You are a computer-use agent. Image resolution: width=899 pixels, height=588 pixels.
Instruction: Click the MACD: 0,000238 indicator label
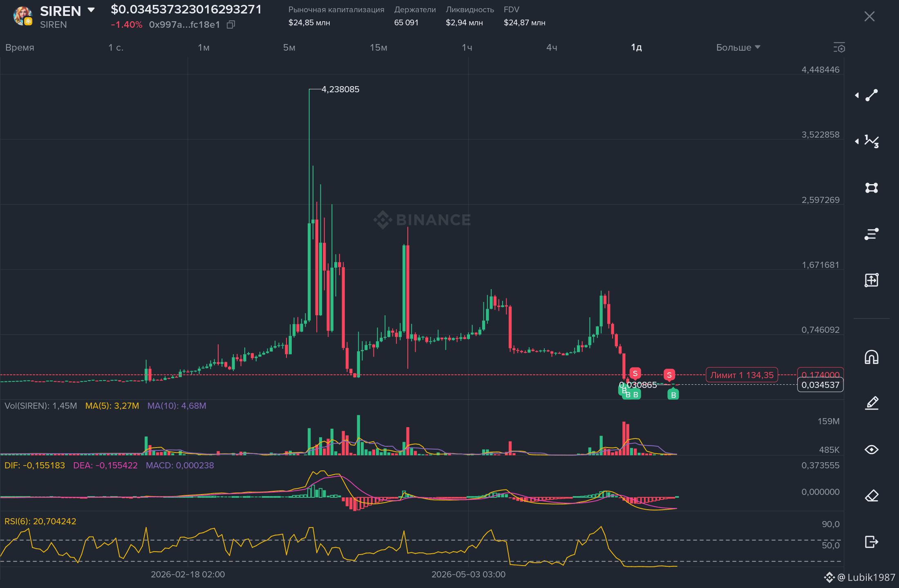pos(180,465)
